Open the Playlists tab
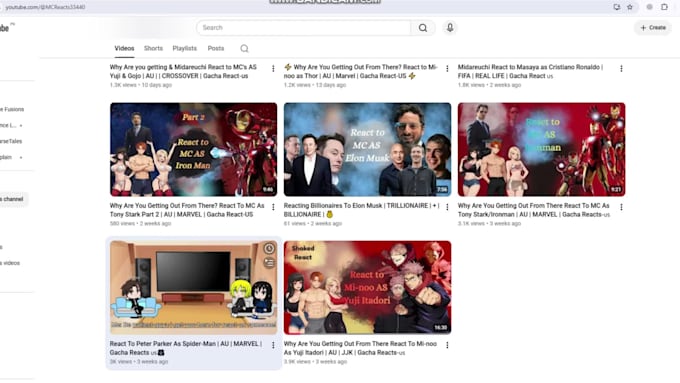Viewport: 680px width, 383px height. click(184, 49)
